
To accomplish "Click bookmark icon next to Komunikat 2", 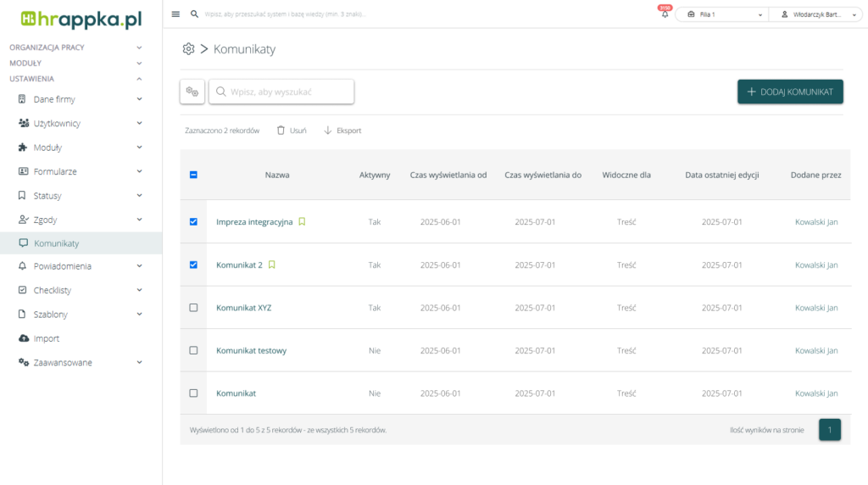I will point(272,265).
